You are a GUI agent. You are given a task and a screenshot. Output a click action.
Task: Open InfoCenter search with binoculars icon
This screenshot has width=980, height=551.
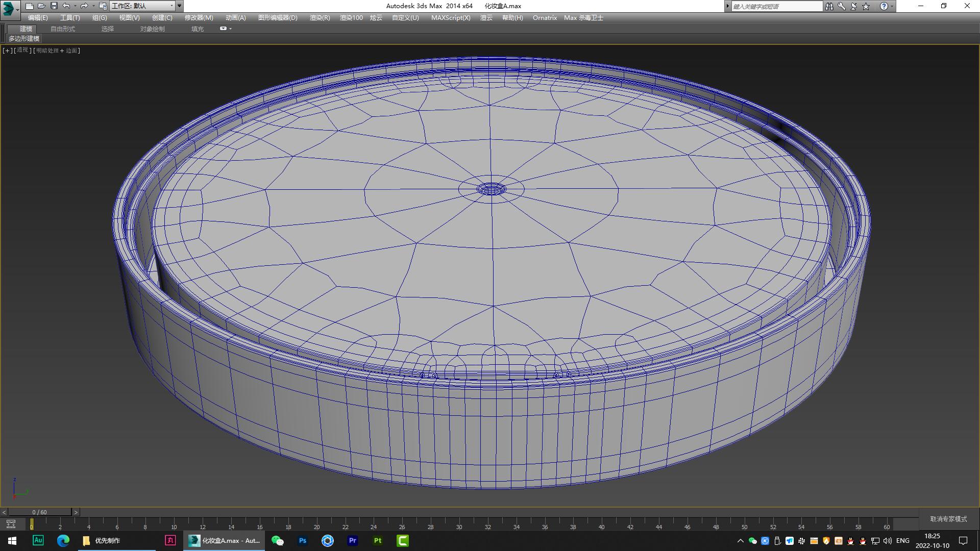(829, 6)
